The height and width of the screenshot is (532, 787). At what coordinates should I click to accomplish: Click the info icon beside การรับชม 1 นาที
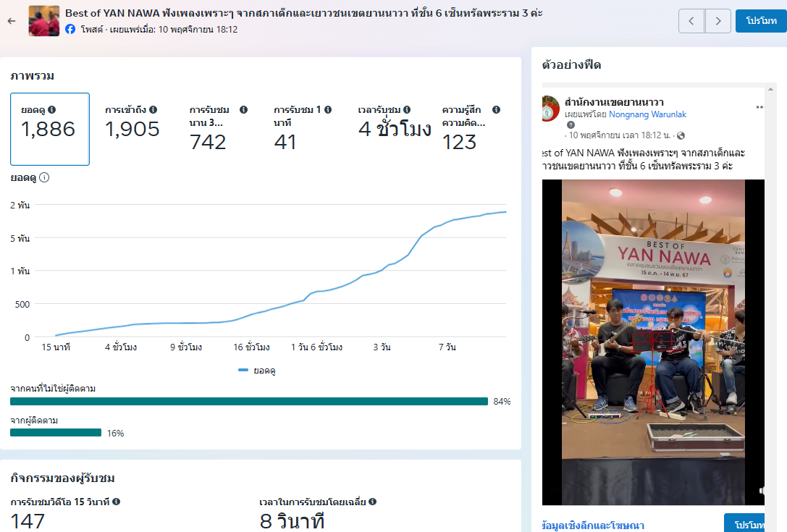[x=328, y=109]
